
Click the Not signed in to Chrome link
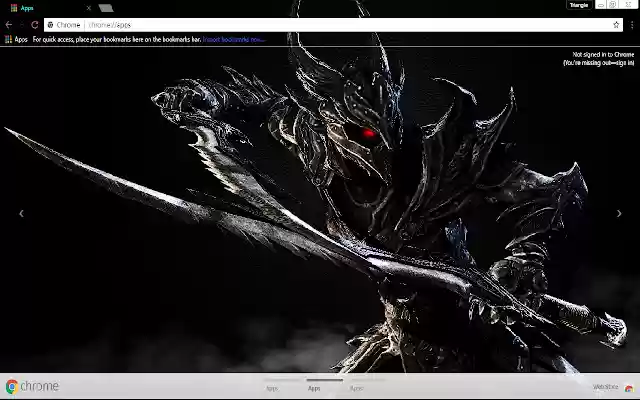(x=599, y=59)
